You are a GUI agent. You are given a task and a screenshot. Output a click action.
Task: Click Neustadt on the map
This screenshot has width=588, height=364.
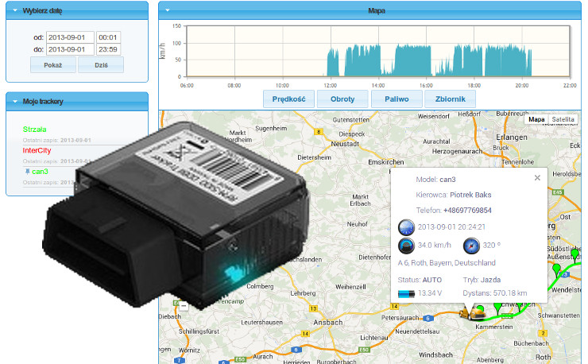pyautogui.click(x=345, y=144)
